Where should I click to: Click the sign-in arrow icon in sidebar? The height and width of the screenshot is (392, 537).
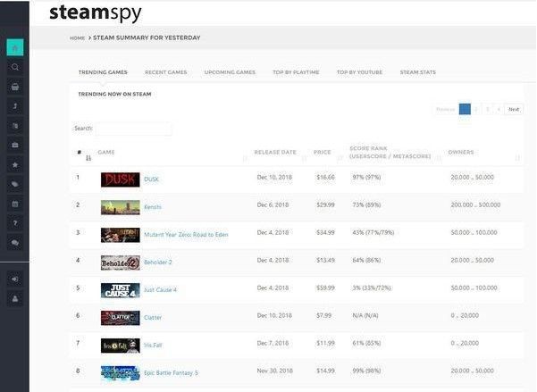[x=15, y=279]
